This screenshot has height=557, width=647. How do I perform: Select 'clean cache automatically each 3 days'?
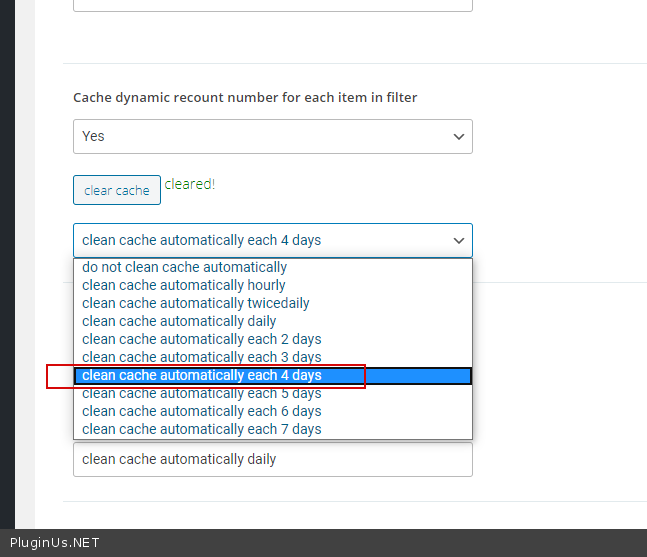pos(202,357)
